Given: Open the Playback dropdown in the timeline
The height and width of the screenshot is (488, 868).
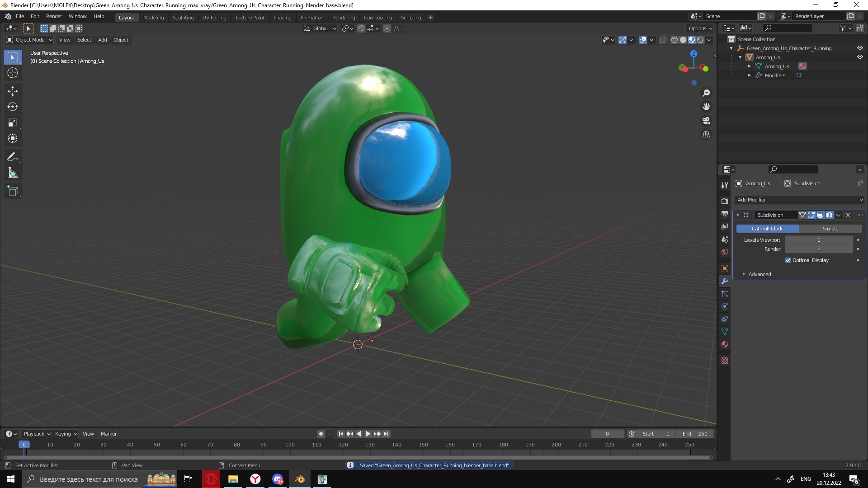Looking at the screenshot, I should pos(37,434).
